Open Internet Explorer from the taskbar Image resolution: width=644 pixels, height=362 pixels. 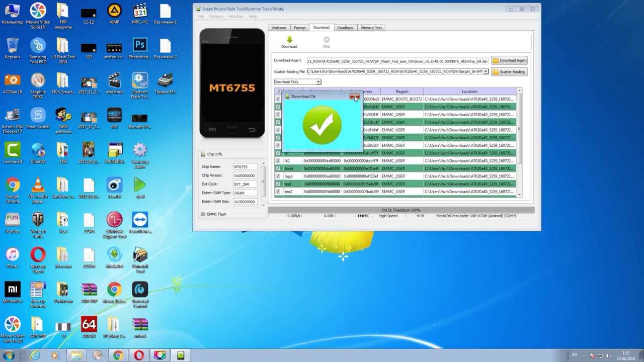pos(35,355)
